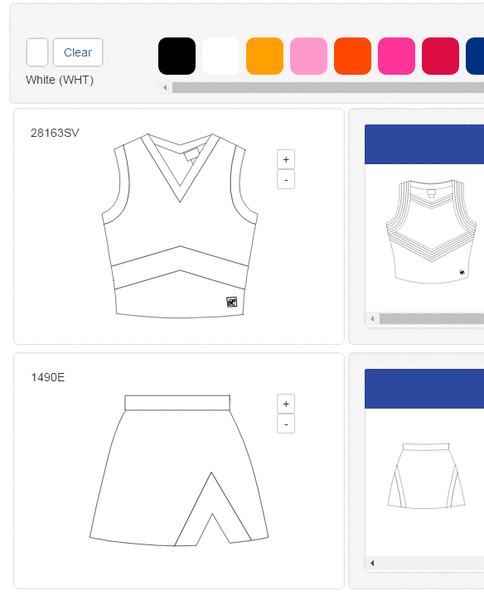Zoom in on the 28163SV top
Image resolution: width=484 pixels, height=600 pixels.
point(286,159)
